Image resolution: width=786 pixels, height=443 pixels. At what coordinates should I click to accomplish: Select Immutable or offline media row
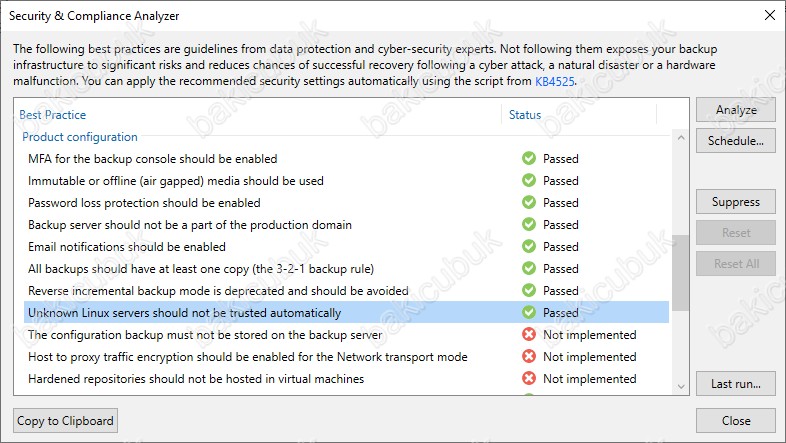pos(346,180)
